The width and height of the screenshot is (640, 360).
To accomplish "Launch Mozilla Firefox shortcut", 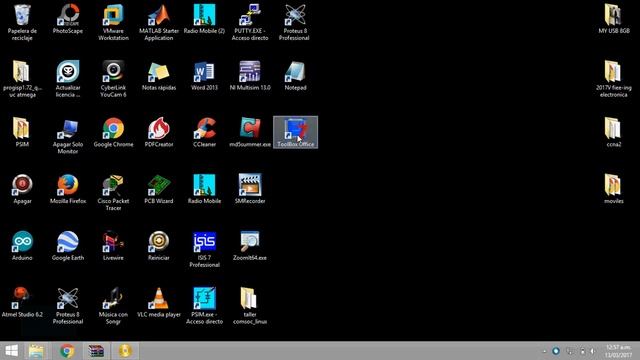I will [x=68, y=189].
